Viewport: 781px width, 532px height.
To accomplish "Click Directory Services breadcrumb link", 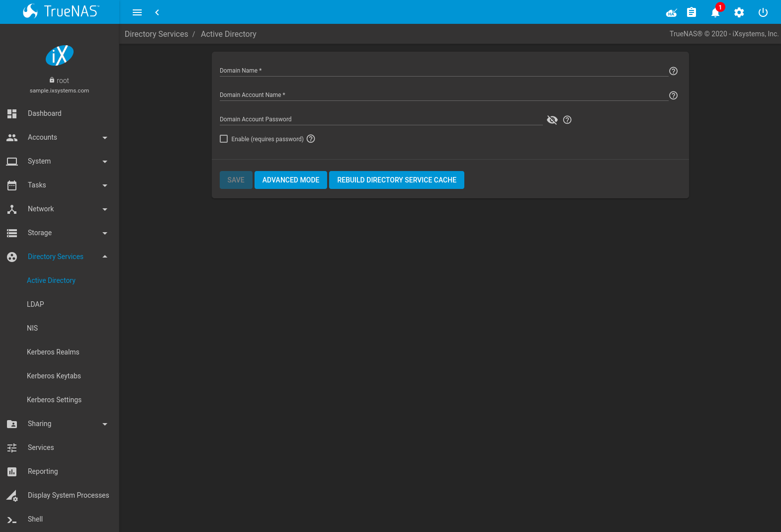I will 157,34.
